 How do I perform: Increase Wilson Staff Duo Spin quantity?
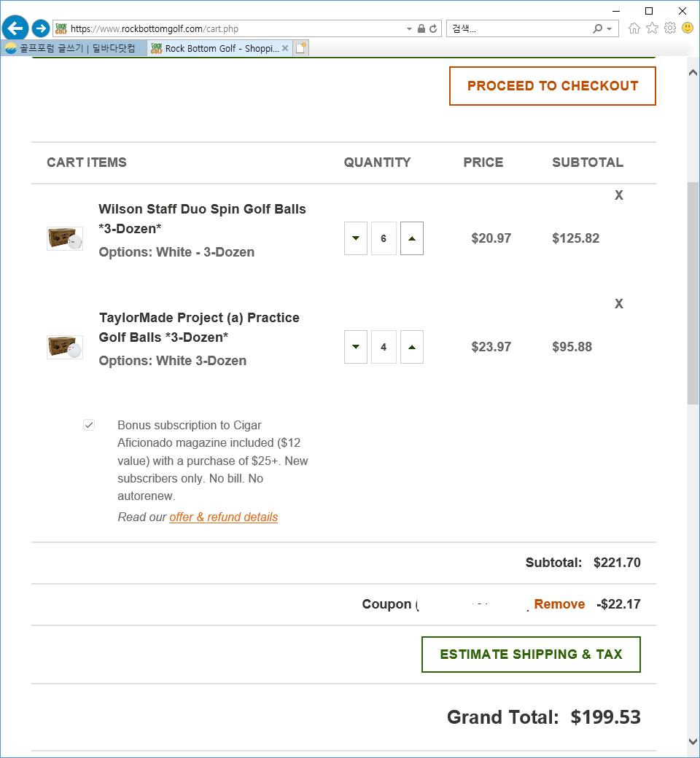tap(412, 238)
